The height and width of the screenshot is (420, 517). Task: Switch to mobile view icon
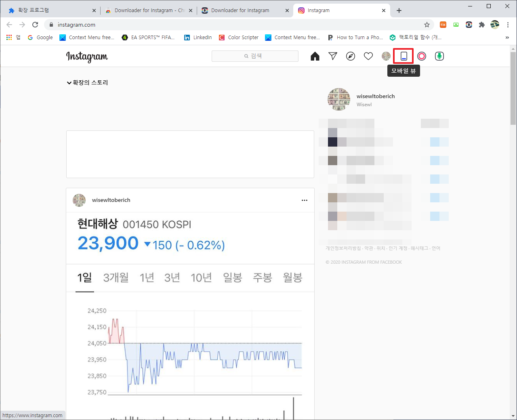[404, 56]
